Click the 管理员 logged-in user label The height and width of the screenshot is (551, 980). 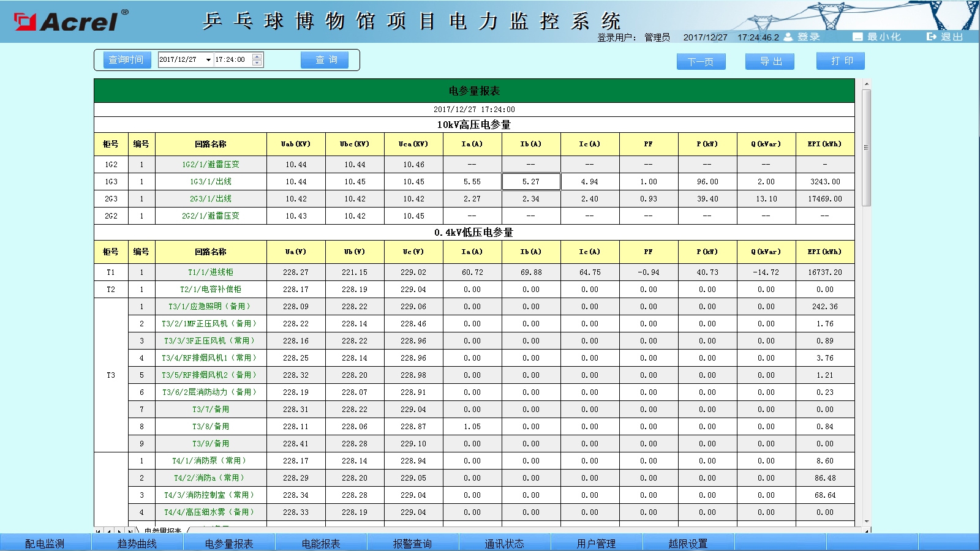click(x=657, y=37)
